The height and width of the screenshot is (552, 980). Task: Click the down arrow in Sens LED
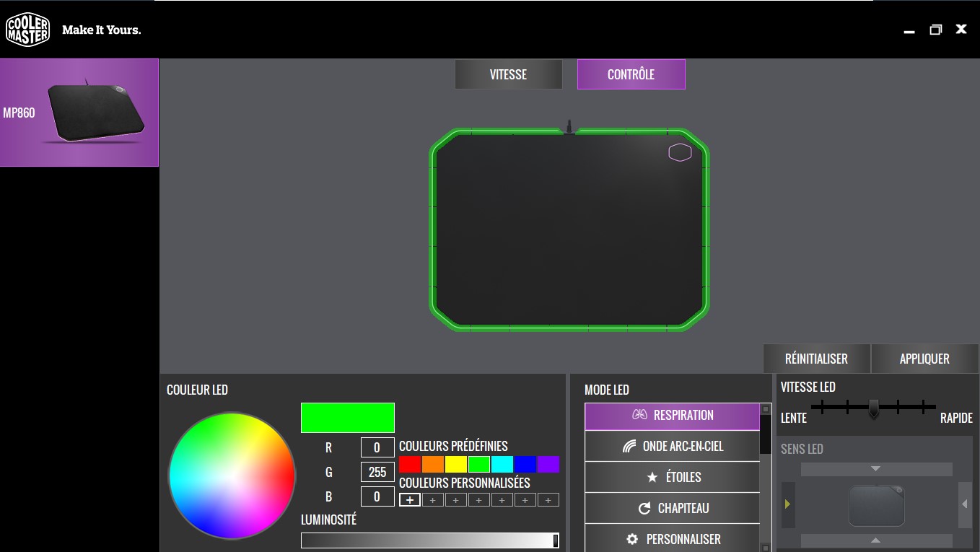(x=876, y=469)
